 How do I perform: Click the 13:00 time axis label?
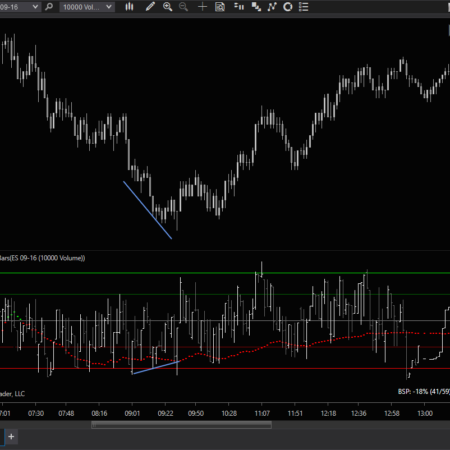pyautogui.click(x=425, y=413)
